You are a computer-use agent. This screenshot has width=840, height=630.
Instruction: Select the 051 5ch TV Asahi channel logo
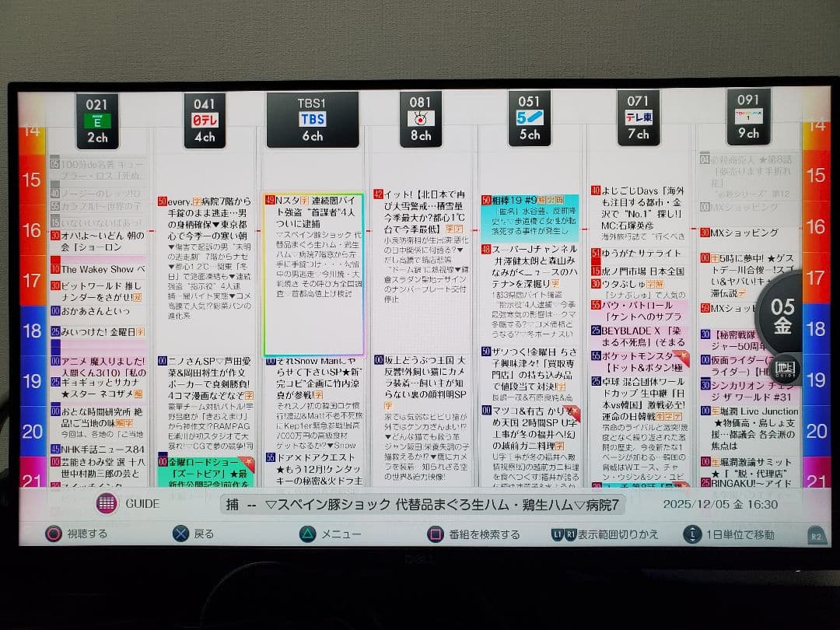pyautogui.click(x=530, y=118)
